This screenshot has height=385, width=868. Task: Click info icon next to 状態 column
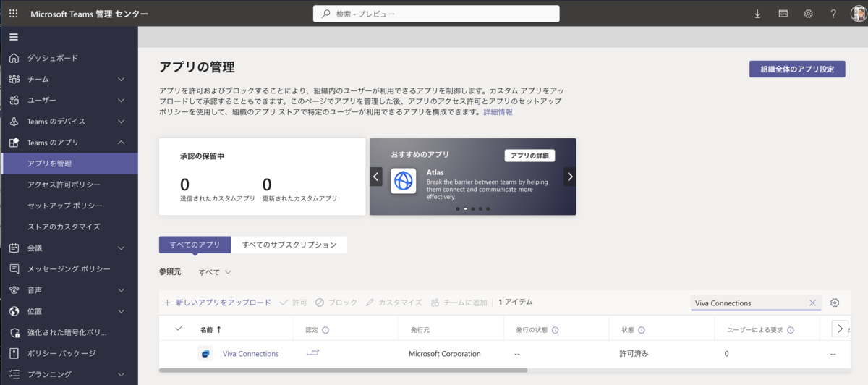point(642,330)
